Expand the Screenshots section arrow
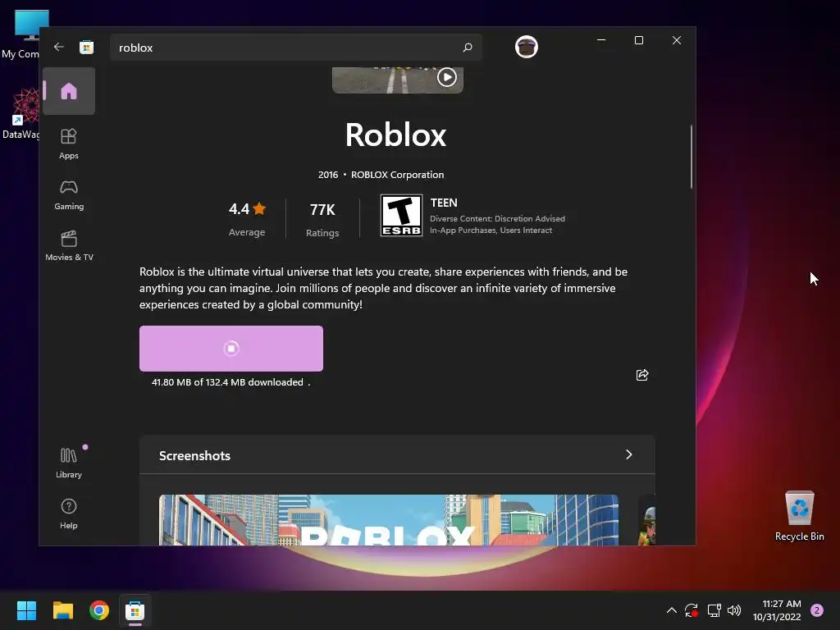The width and height of the screenshot is (840, 630). (629, 454)
